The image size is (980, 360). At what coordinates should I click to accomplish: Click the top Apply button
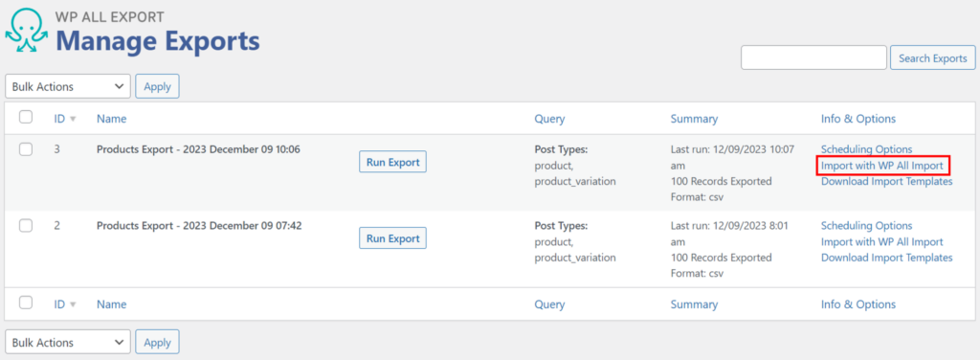[158, 86]
